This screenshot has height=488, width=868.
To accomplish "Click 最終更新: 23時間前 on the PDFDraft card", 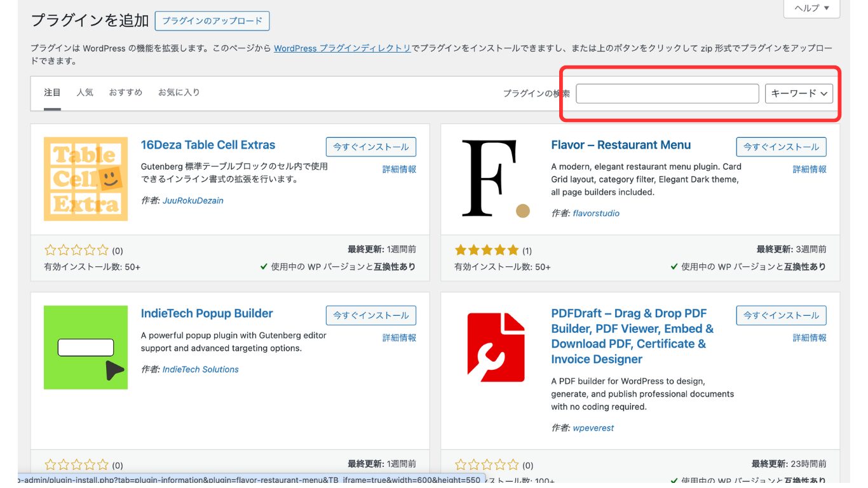I will click(789, 464).
